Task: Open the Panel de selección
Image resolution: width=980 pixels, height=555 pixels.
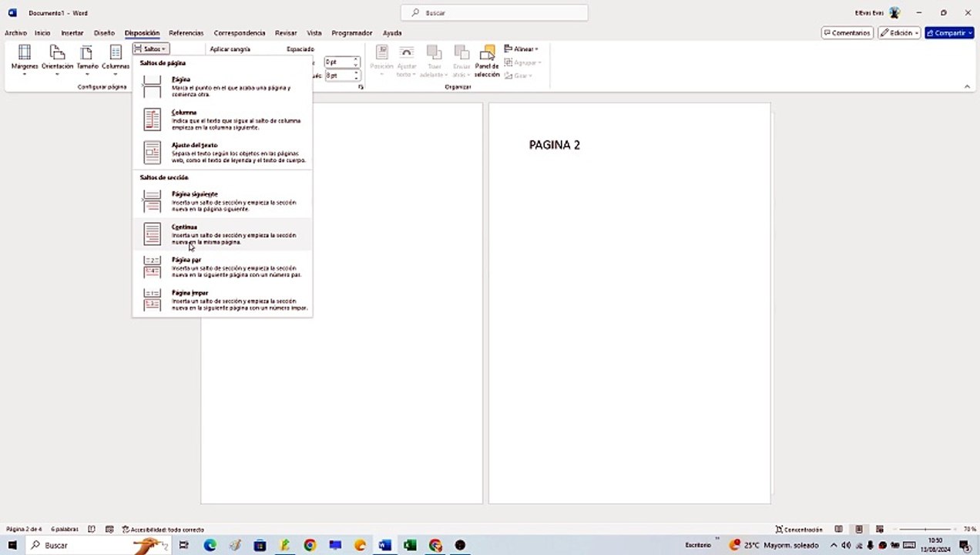Action: pos(487,60)
